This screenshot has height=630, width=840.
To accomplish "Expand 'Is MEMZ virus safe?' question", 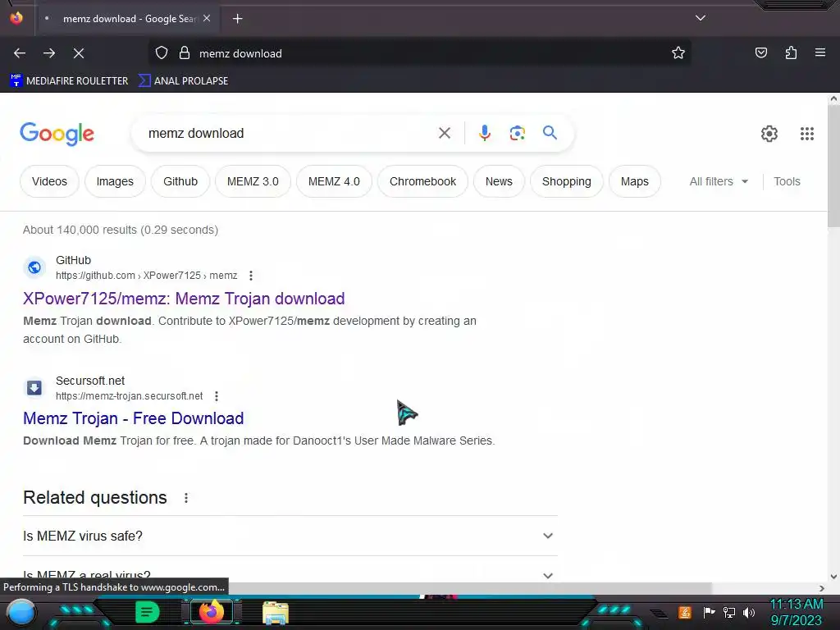I will pos(290,536).
